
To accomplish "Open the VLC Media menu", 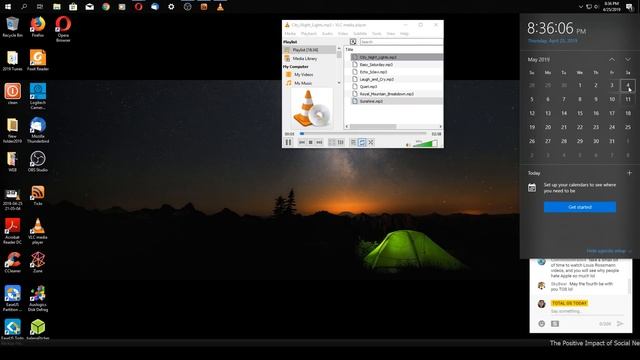I will 290,33.
